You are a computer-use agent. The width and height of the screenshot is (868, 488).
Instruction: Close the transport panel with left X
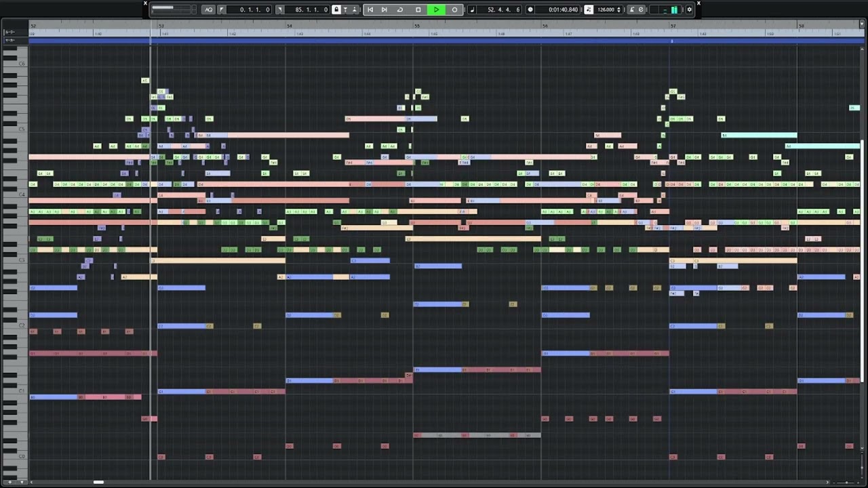tap(145, 3)
